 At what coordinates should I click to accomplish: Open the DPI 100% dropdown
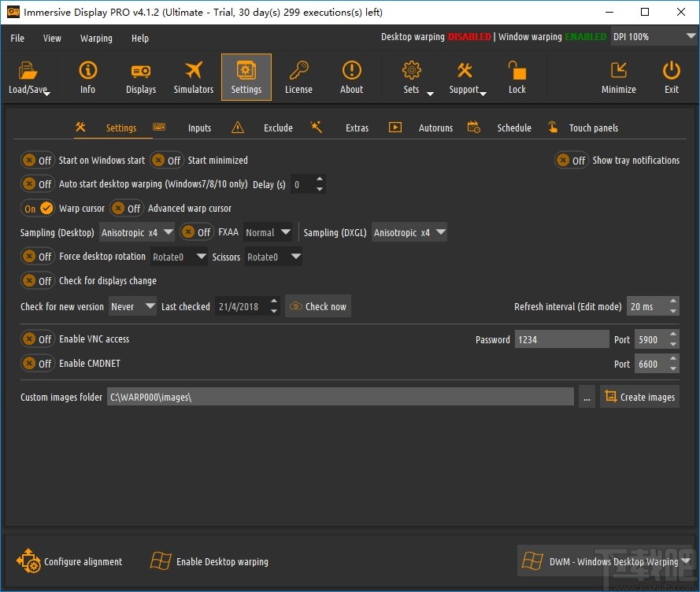pyautogui.click(x=654, y=37)
